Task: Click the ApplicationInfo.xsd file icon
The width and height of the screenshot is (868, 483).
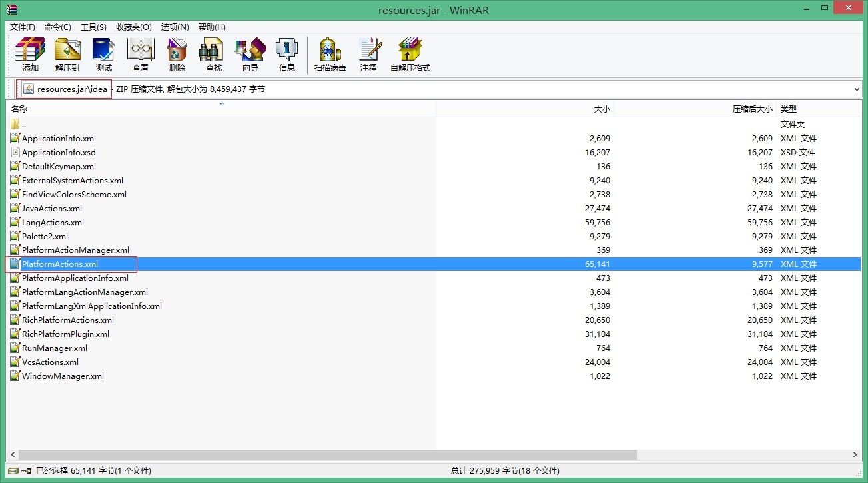Action: click(15, 153)
